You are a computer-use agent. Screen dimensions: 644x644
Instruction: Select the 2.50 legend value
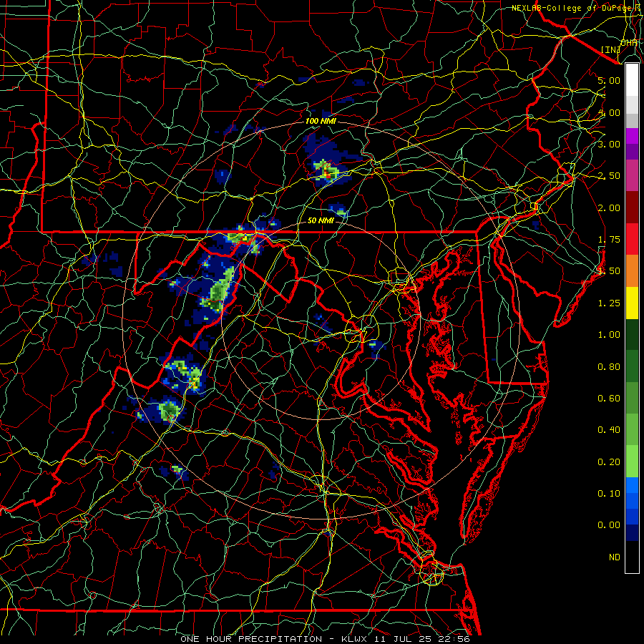point(609,176)
